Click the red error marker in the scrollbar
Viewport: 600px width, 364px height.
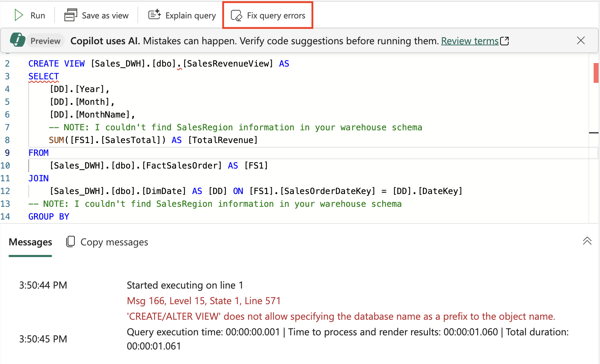[596, 73]
